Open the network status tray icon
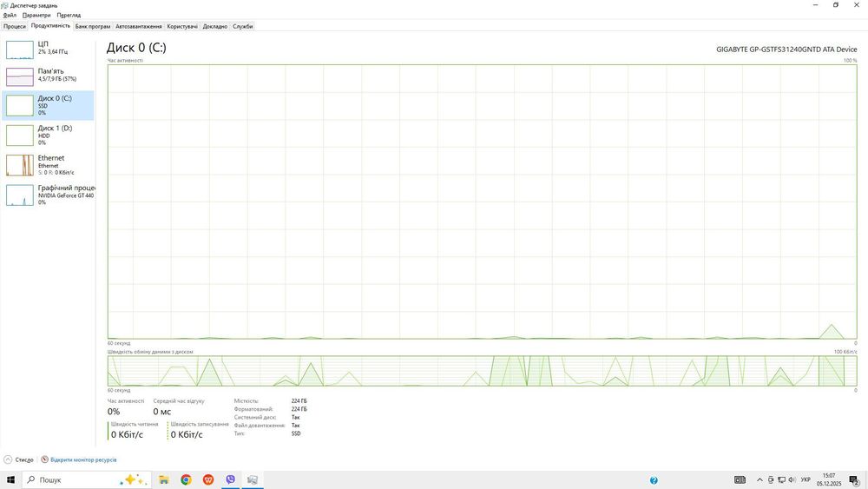Screen dimensions: 868x489 [x=782, y=479]
